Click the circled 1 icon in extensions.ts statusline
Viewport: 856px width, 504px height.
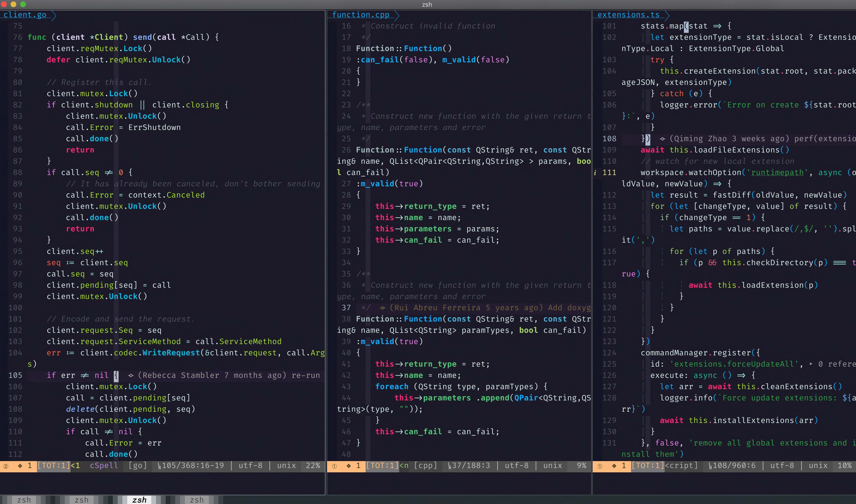click(x=600, y=466)
